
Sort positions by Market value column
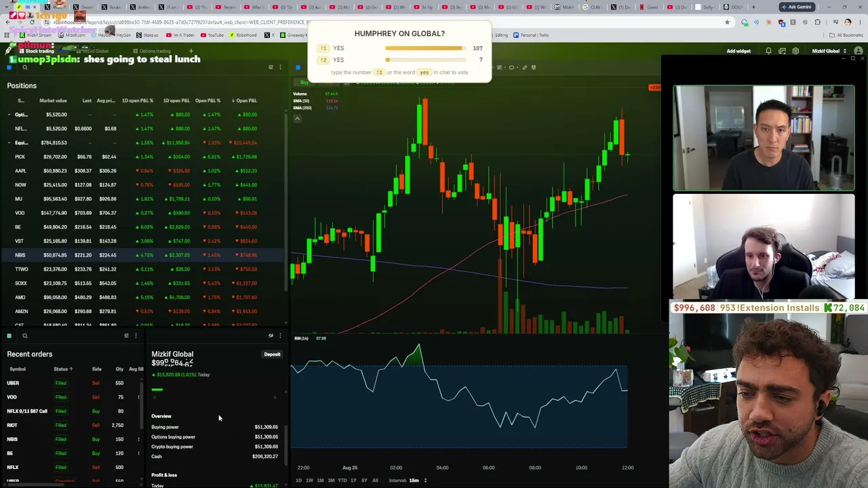pos(53,100)
